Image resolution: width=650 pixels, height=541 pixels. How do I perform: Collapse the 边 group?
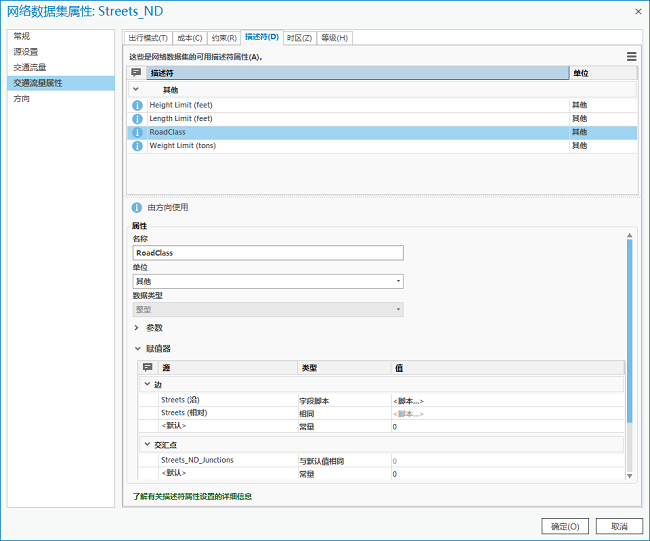coord(147,384)
